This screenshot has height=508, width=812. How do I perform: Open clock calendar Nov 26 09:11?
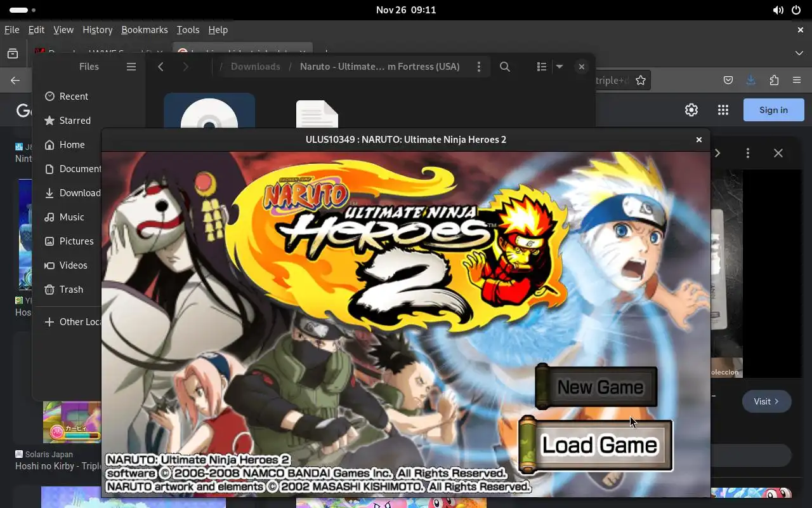tap(406, 10)
